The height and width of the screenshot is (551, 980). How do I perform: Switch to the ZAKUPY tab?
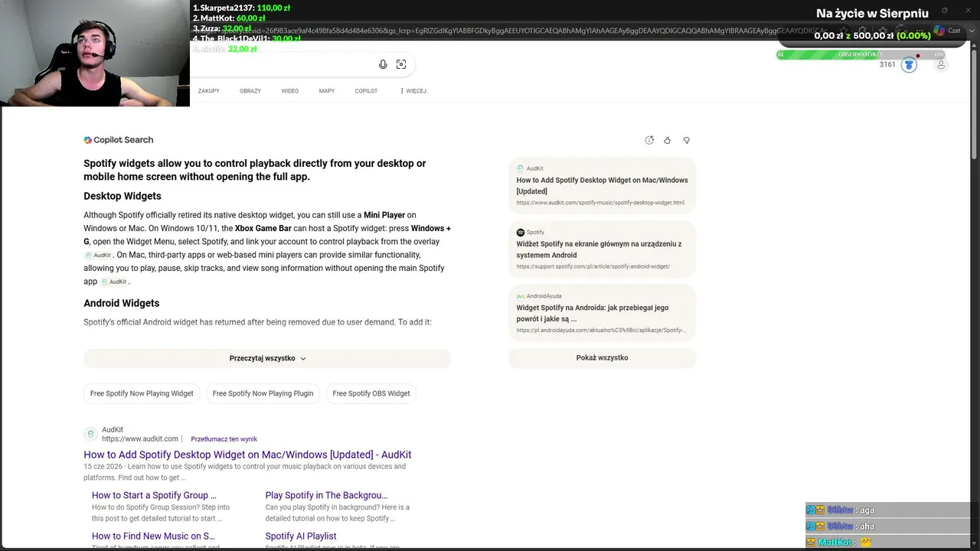pyautogui.click(x=209, y=91)
